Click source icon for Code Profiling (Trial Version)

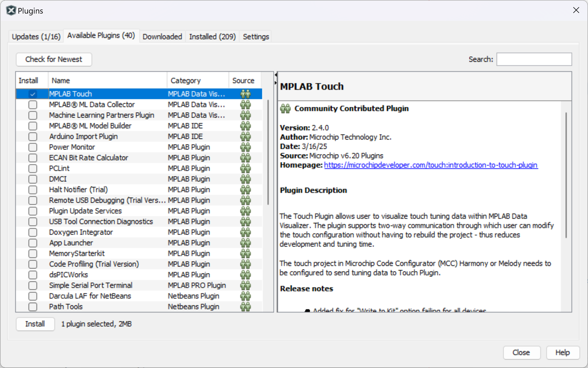245,264
